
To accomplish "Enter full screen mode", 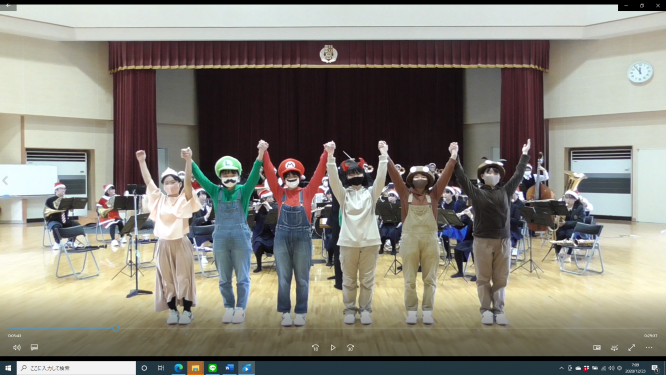I will (x=632, y=347).
